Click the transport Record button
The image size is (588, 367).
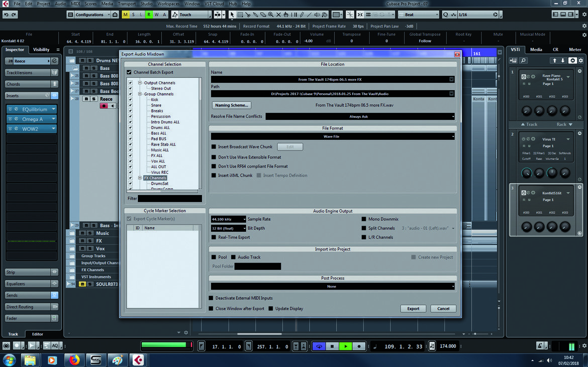click(x=359, y=346)
